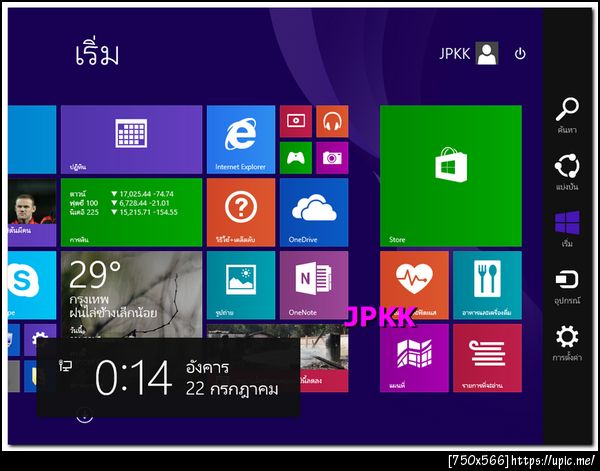The image size is (600, 471).
Task: Open the Skype tile
Action: 32,285
